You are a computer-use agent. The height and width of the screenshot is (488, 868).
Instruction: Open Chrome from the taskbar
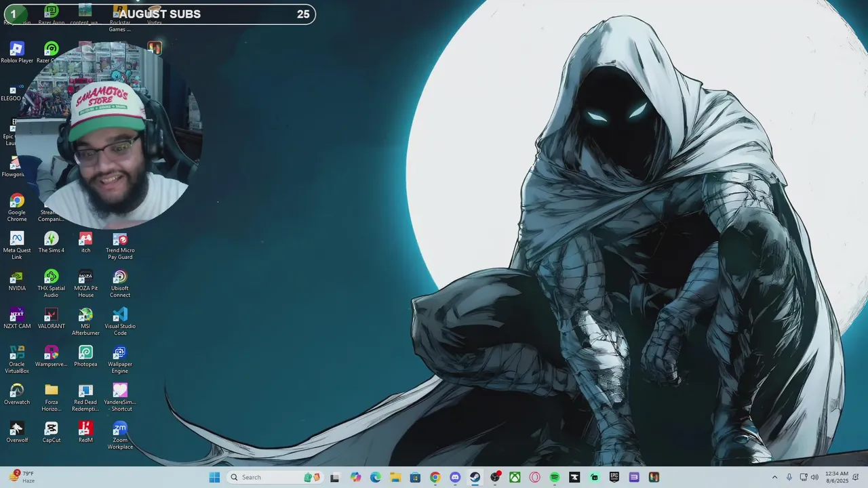point(435,477)
